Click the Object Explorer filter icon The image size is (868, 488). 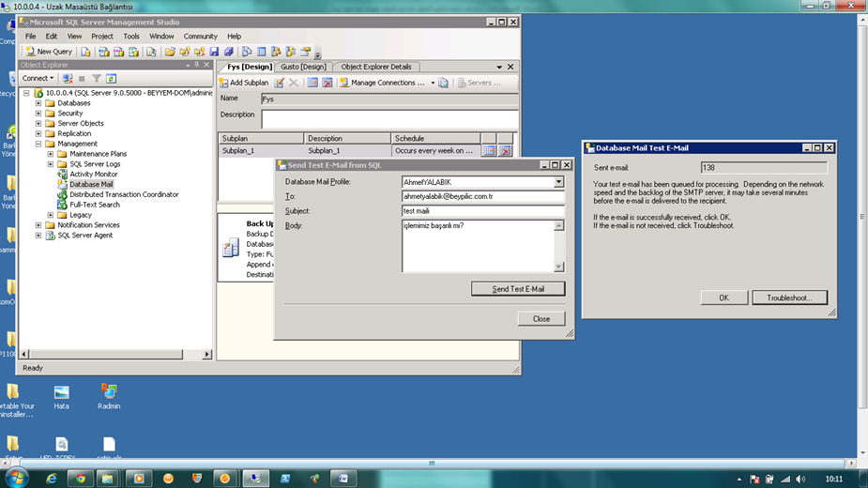(97, 79)
